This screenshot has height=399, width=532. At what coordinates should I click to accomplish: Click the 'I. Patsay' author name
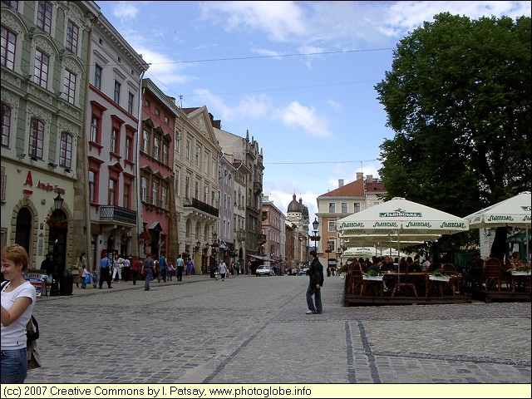[x=183, y=392]
